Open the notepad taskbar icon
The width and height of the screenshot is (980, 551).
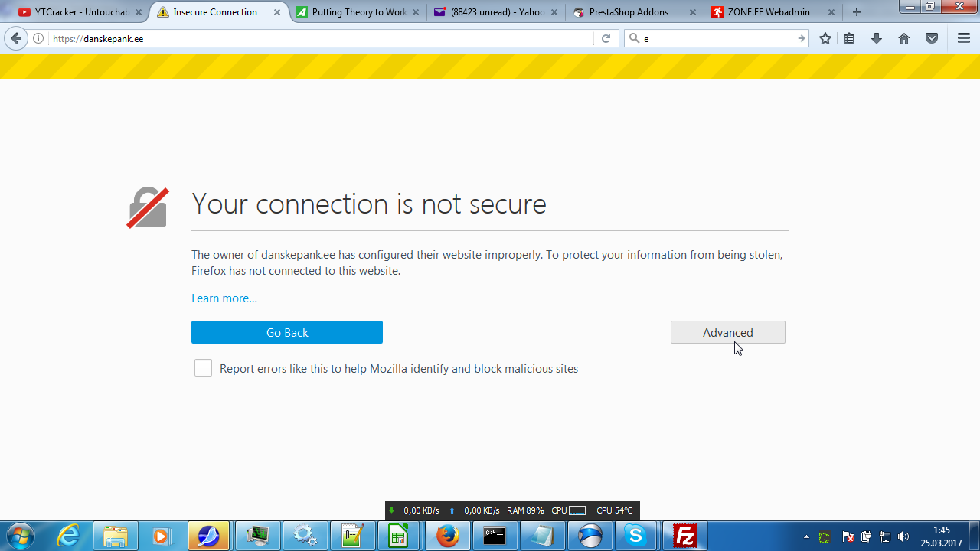click(x=542, y=536)
